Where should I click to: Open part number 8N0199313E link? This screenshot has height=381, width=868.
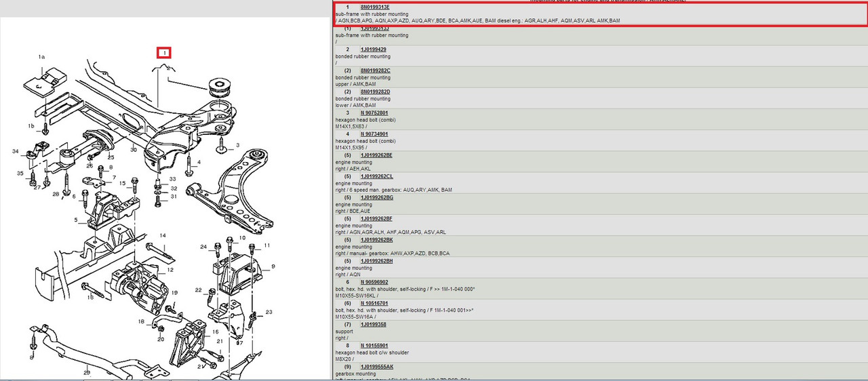[375, 7]
